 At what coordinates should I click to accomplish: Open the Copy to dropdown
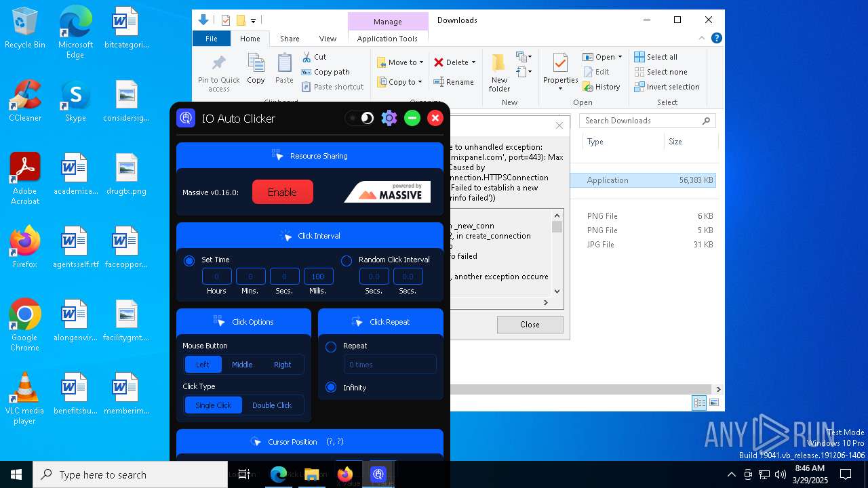point(399,82)
